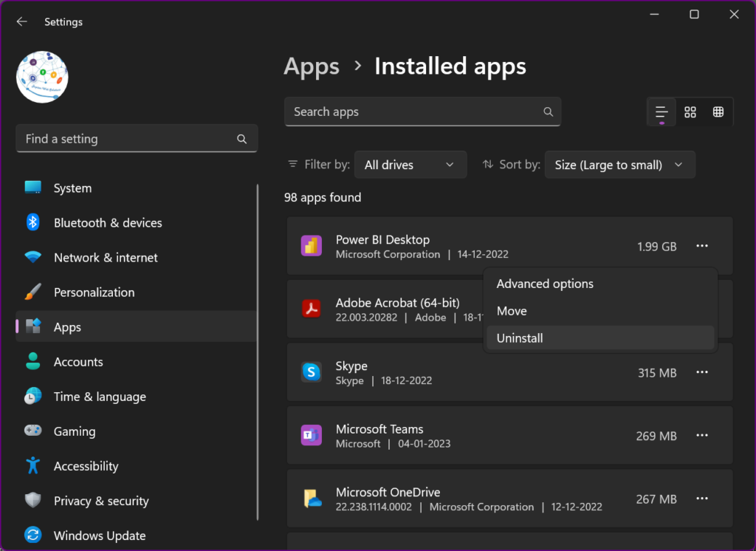Close the Settings window
Viewport: 756px width, 551px height.
click(x=735, y=15)
